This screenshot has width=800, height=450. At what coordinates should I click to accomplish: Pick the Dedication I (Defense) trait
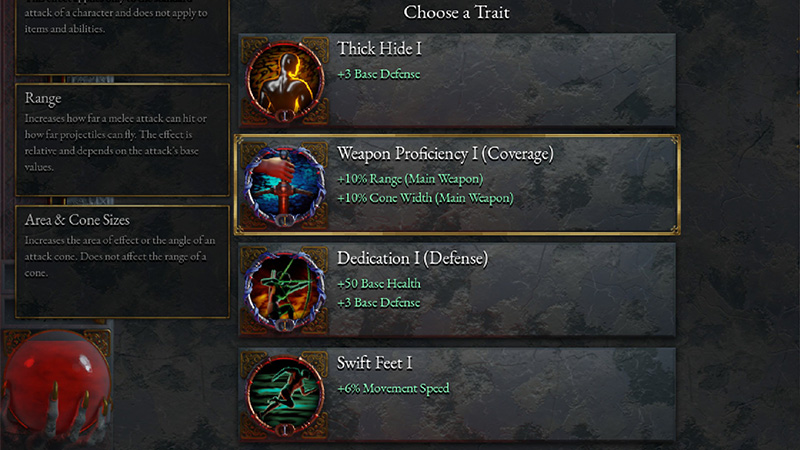(x=412, y=259)
